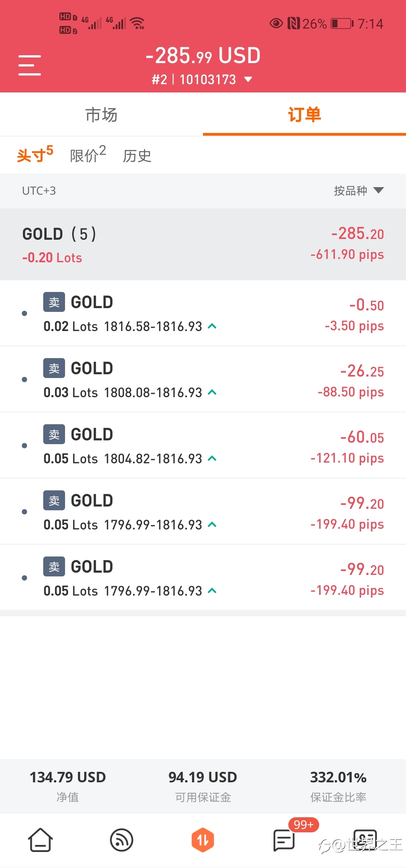
Task: Open messages icon with 99+ badge
Action: coord(284,840)
